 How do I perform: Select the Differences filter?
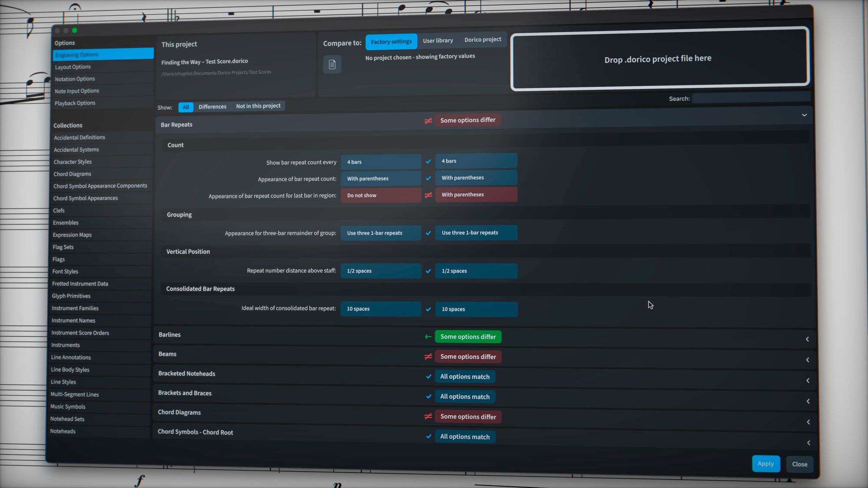[212, 106]
